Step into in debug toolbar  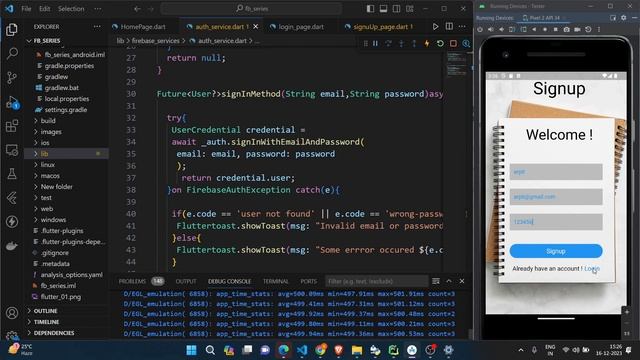click(401, 44)
